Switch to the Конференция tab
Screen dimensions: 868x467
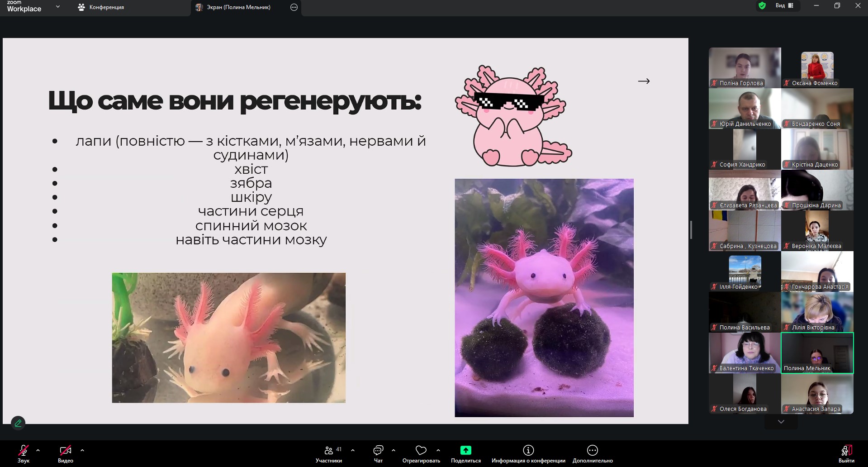pos(101,7)
